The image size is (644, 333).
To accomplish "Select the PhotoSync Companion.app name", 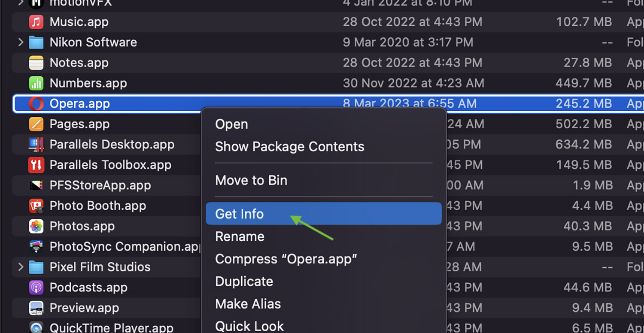I will 125,246.
